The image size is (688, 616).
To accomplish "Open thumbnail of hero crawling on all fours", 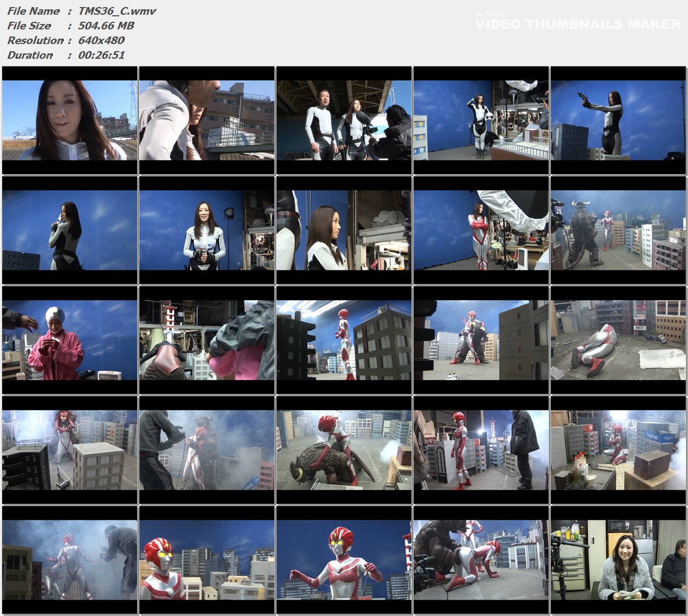I will 481,560.
